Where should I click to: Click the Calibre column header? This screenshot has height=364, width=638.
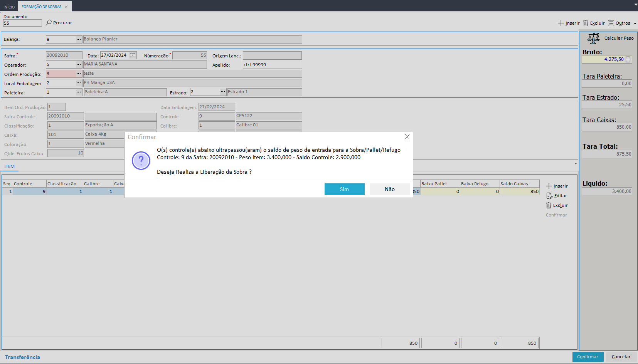98,184
